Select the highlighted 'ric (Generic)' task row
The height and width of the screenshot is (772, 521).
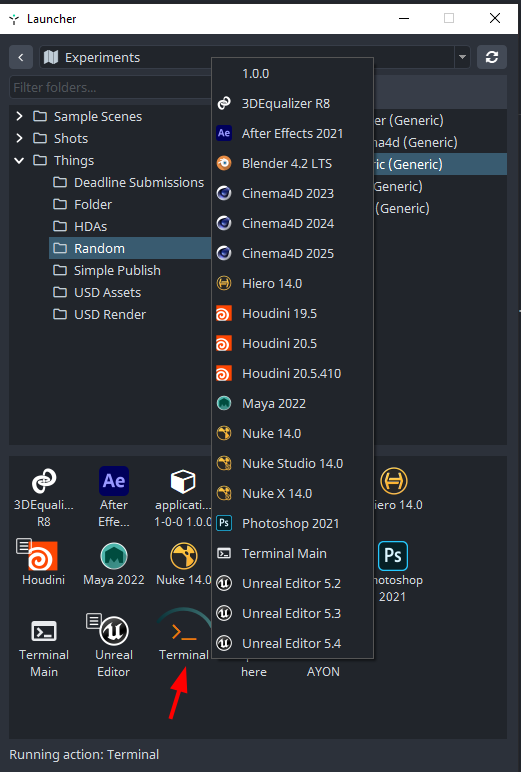pos(440,164)
